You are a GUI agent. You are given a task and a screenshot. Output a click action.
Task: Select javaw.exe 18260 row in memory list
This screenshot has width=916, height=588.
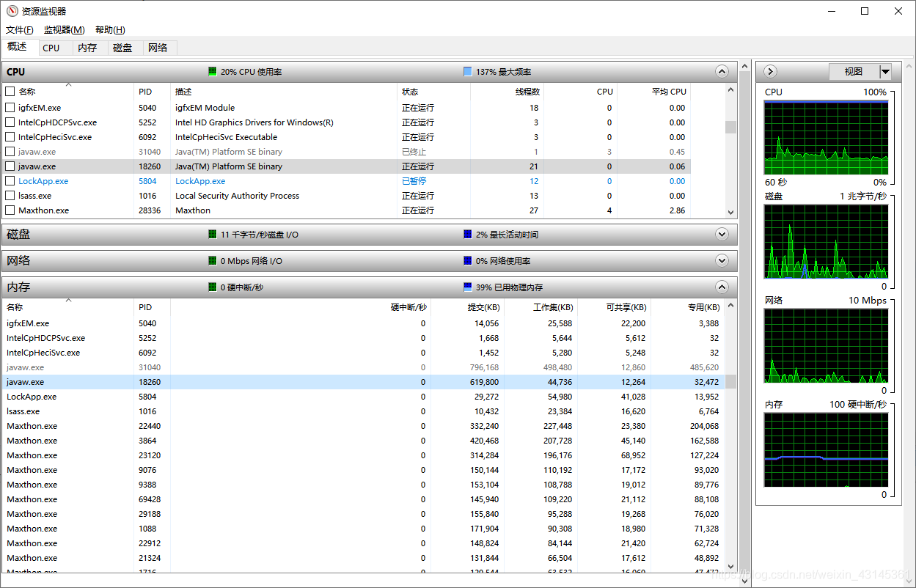[x=363, y=382]
